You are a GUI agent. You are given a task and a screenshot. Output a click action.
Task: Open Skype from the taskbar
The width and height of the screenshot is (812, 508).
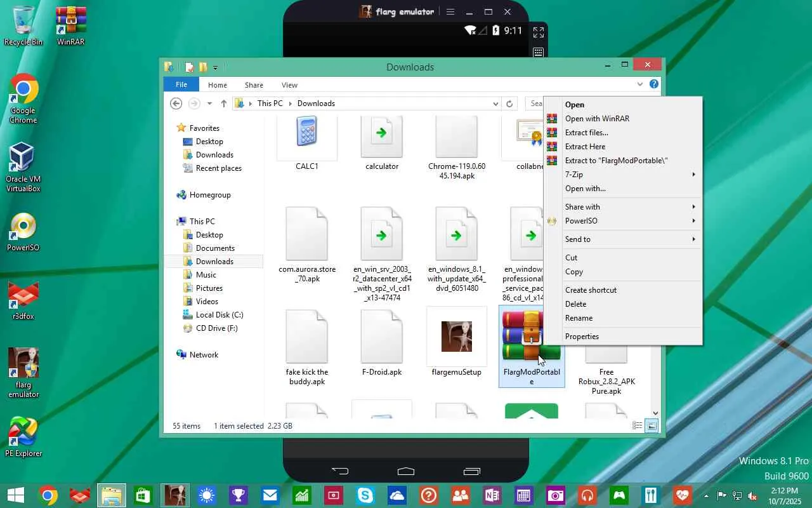(x=365, y=495)
